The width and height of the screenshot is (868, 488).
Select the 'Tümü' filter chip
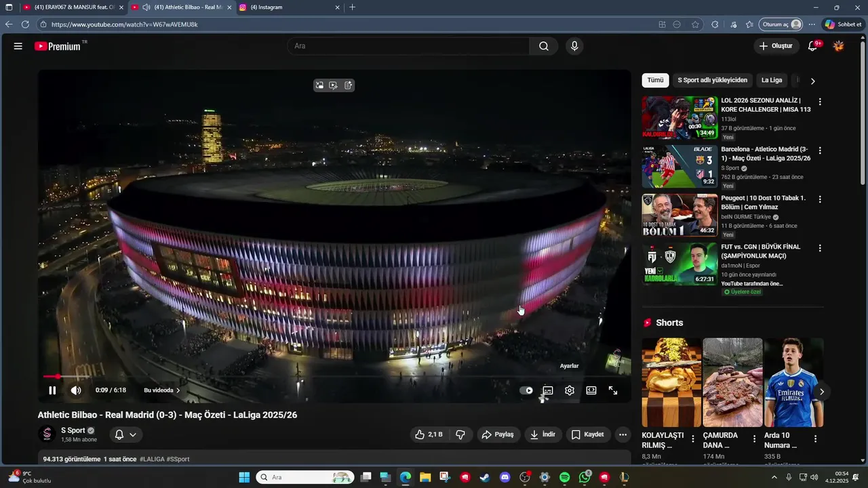655,80
